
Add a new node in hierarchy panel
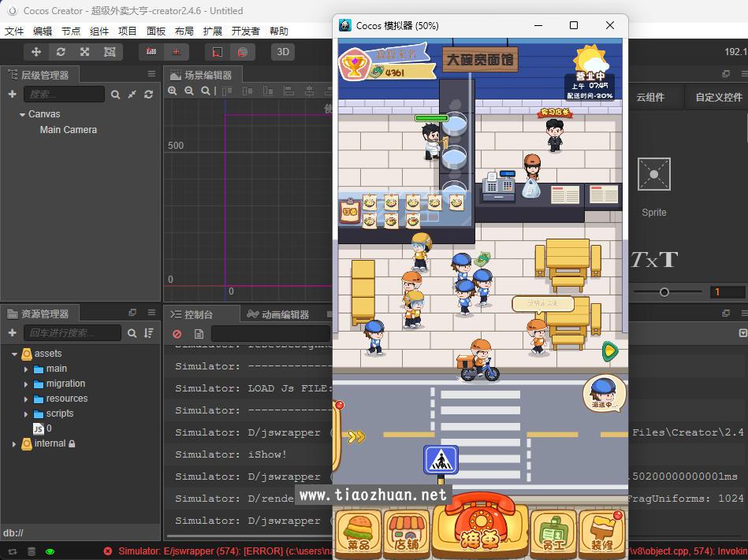click(x=13, y=94)
